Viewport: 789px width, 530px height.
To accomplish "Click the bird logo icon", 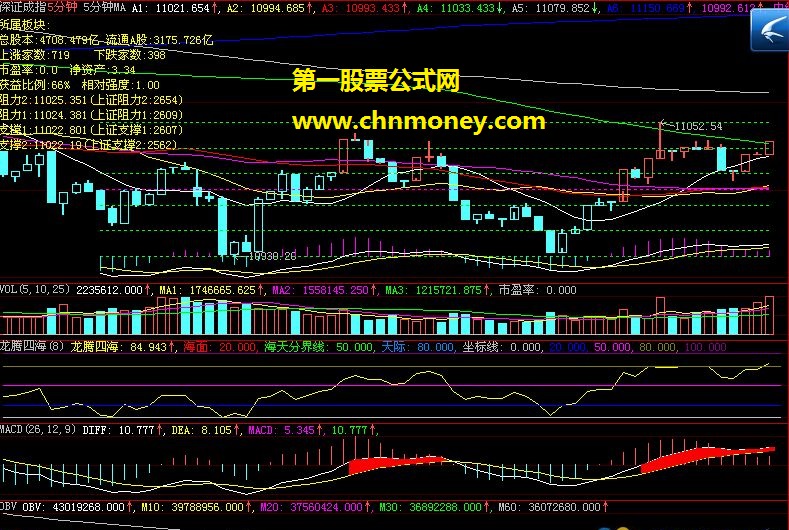I will pos(769,30).
